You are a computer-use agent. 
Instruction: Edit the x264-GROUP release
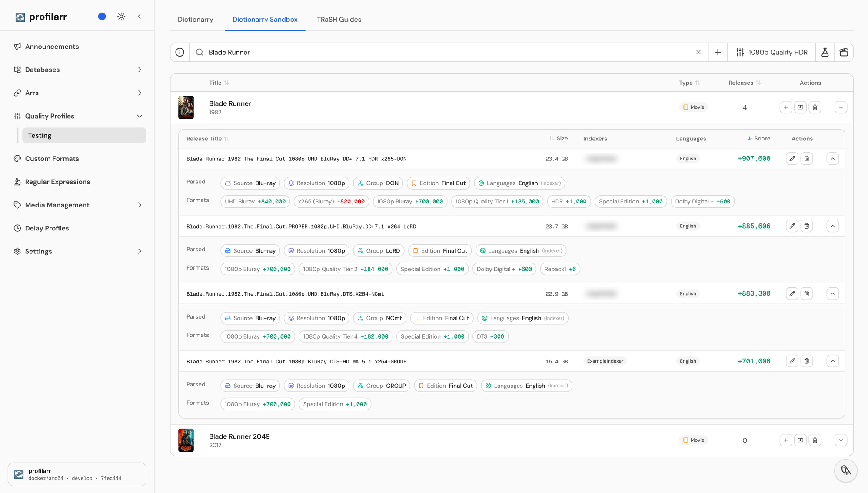792,361
